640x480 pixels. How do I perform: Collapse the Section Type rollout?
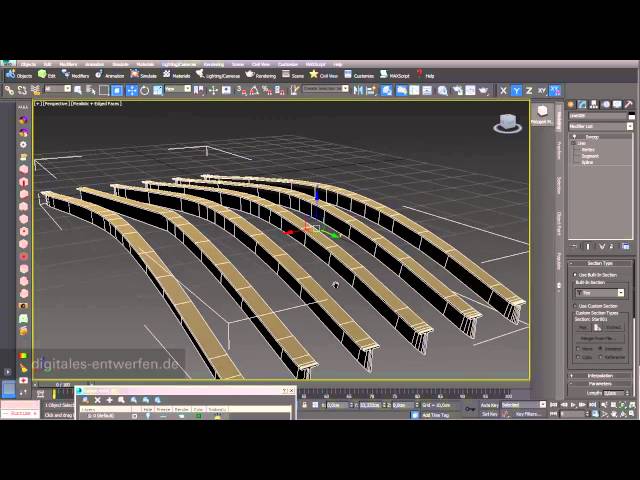[x=600, y=263]
